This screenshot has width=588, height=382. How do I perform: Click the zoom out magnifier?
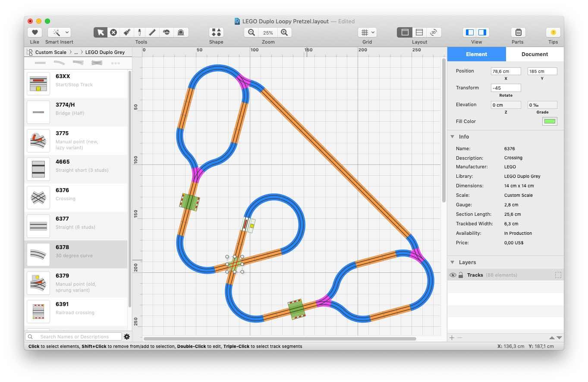pos(252,32)
